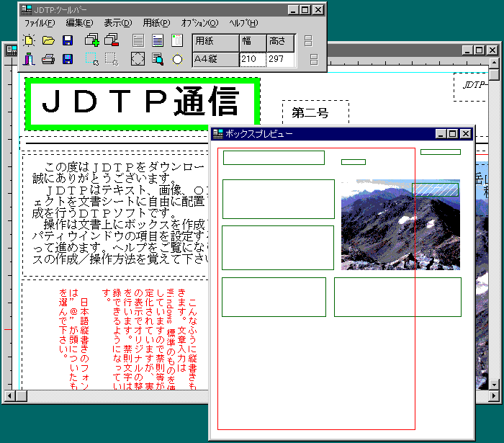This screenshot has height=443, width=504.
Task: Select the 第二号 text box
Action: pyautogui.click(x=315, y=112)
